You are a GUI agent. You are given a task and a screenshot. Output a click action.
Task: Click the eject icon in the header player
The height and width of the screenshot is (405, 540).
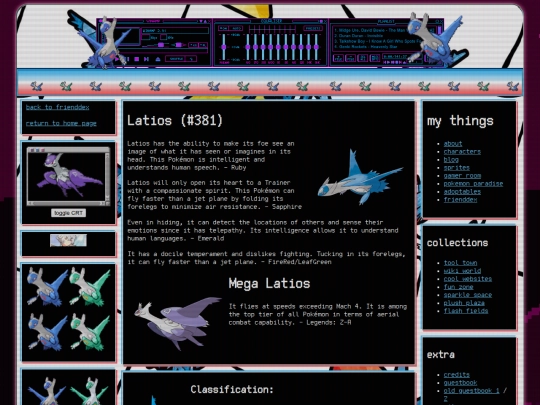[158, 59]
